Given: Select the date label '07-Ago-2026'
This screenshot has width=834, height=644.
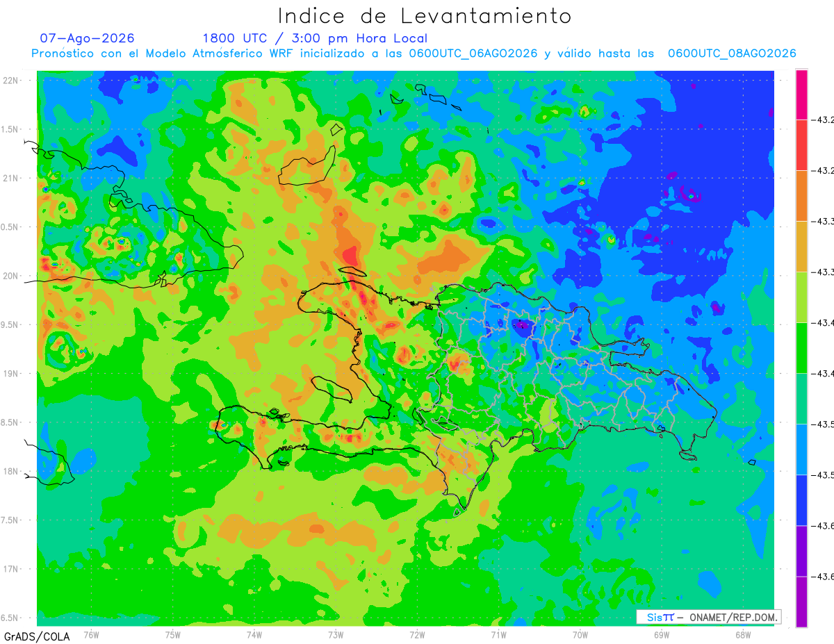Looking at the screenshot, I should (88, 38).
